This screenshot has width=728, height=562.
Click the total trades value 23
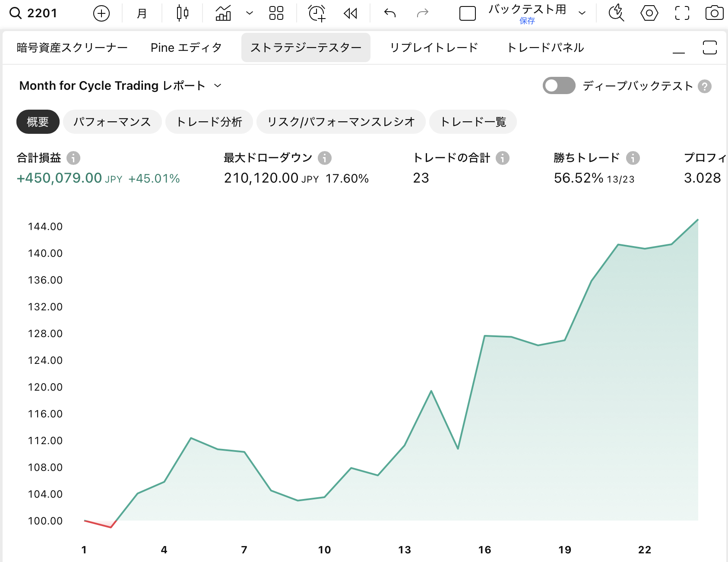(x=421, y=178)
